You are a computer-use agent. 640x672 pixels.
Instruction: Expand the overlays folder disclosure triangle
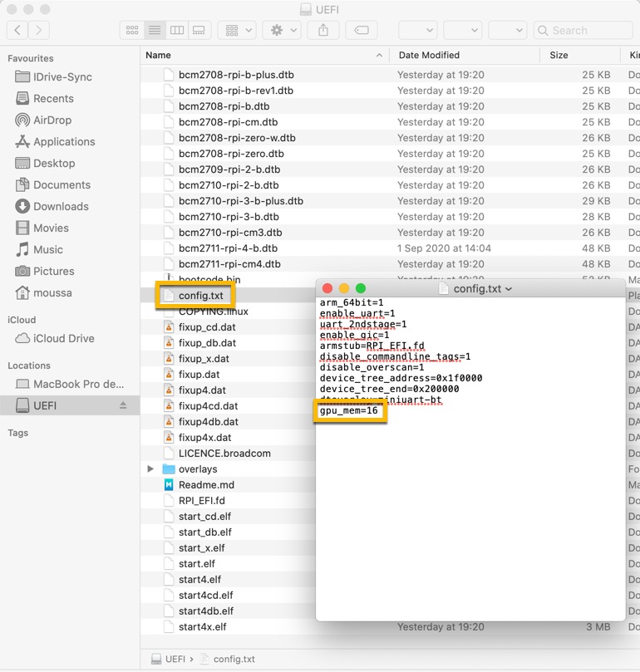[x=150, y=468]
